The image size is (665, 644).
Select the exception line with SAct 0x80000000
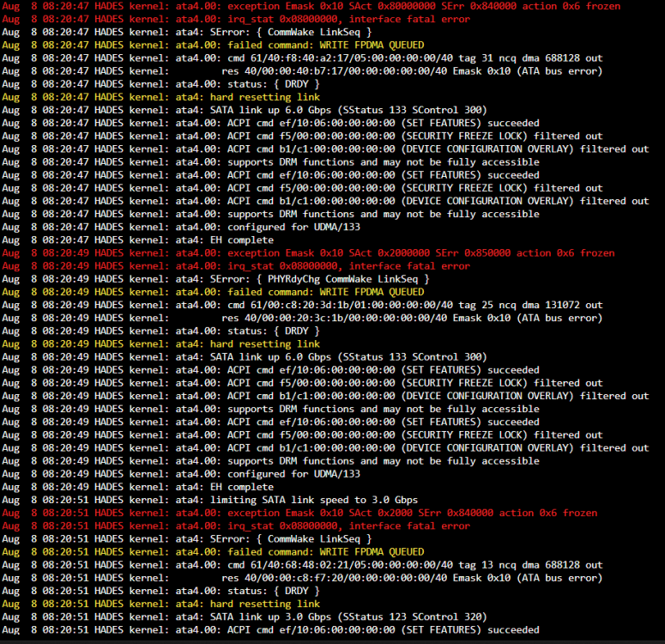coord(311,6)
